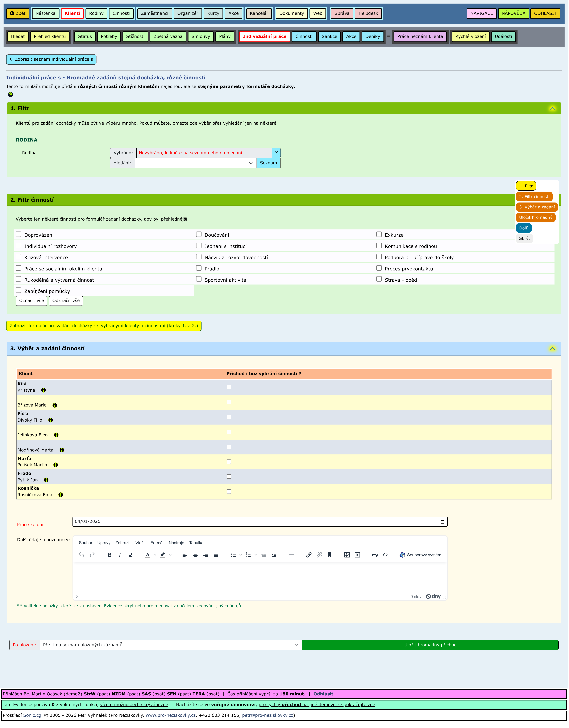Open the help question mark icon
569x728 pixels.
pos(10,95)
